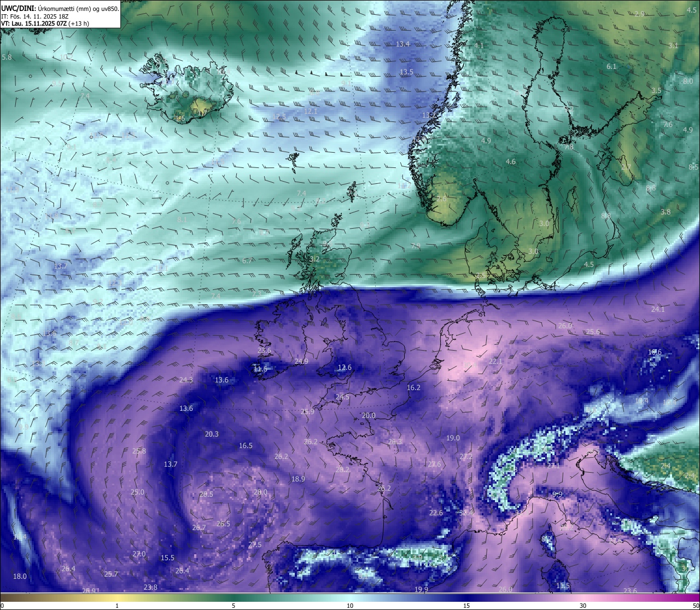Click the 12.6 value over Wales

[x=345, y=368]
